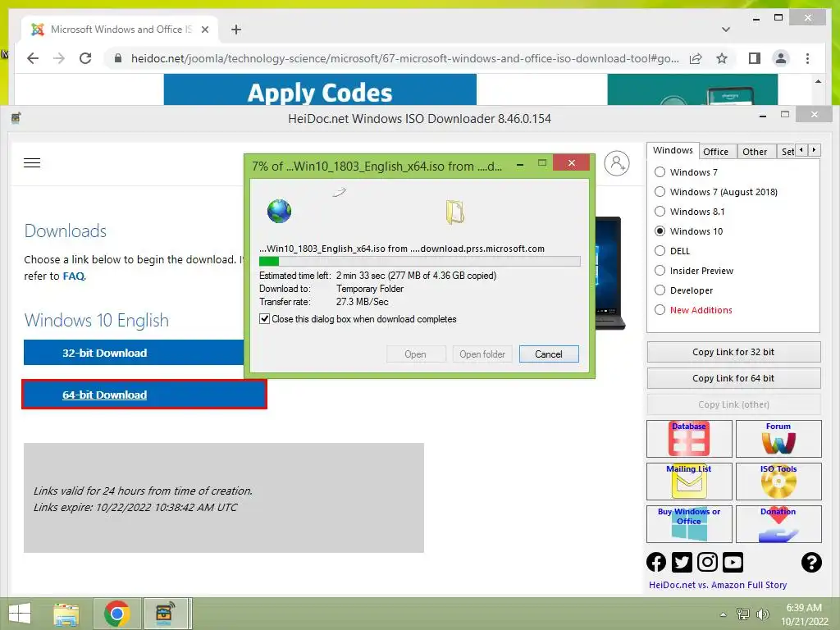Click the taskbar clock and date
840x630 pixels.
pos(804,614)
